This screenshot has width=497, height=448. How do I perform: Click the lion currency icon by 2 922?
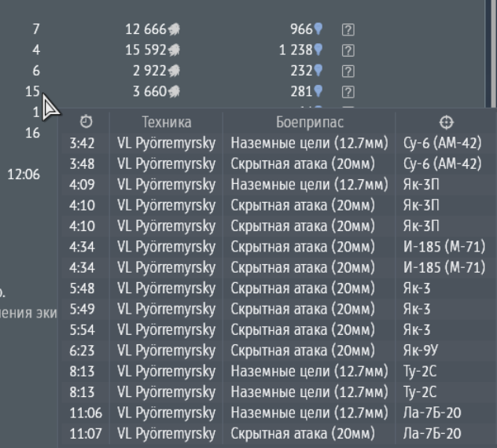click(x=174, y=71)
